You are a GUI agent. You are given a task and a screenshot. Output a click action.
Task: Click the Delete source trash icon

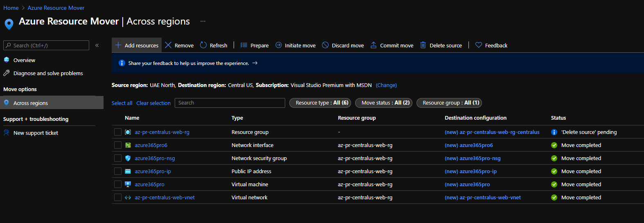click(x=423, y=45)
